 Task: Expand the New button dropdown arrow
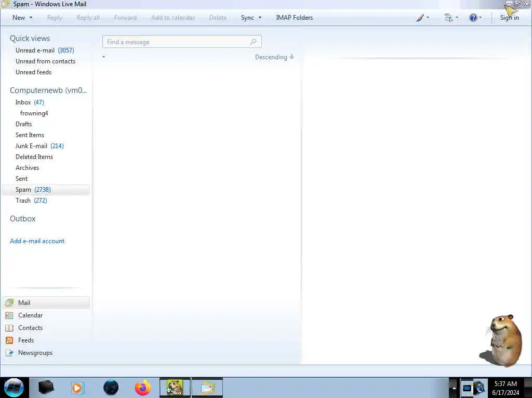point(31,18)
